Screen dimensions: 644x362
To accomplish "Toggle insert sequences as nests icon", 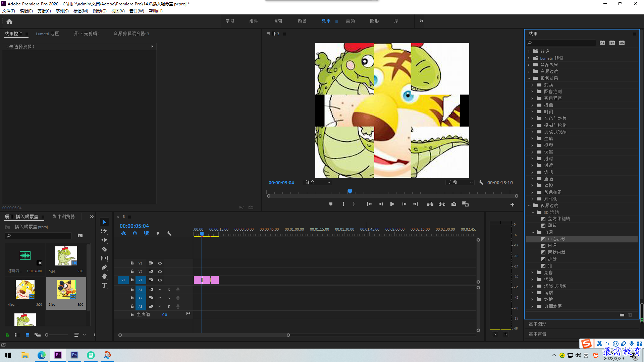I will pos(123,233).
